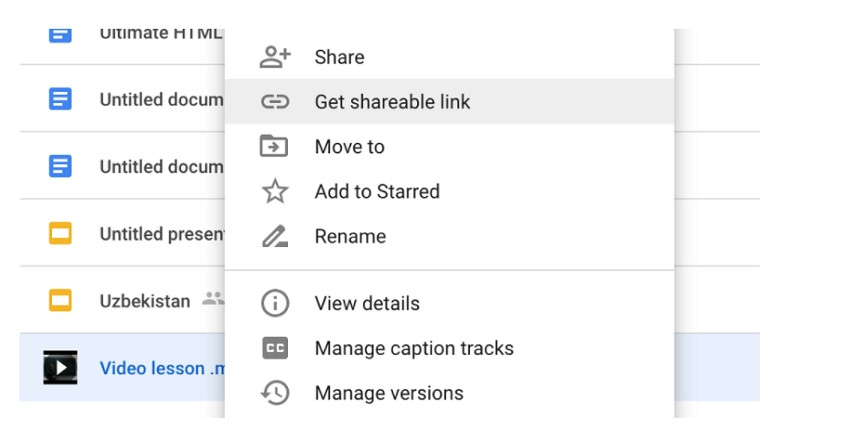850x442 pixels.
Task: Select the second Untitled document file name
Action: tap(161, 166)
